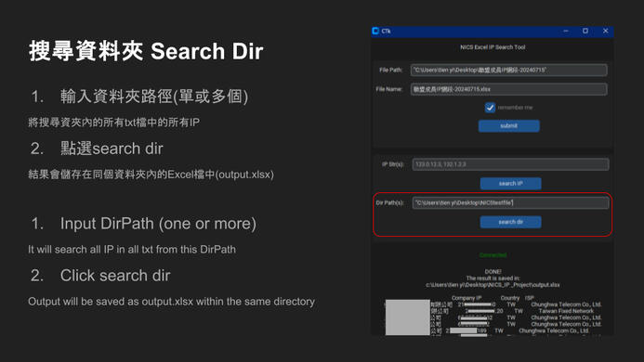Click the slide title 搜尋資料夾 Search Dir

click(146, 51)
